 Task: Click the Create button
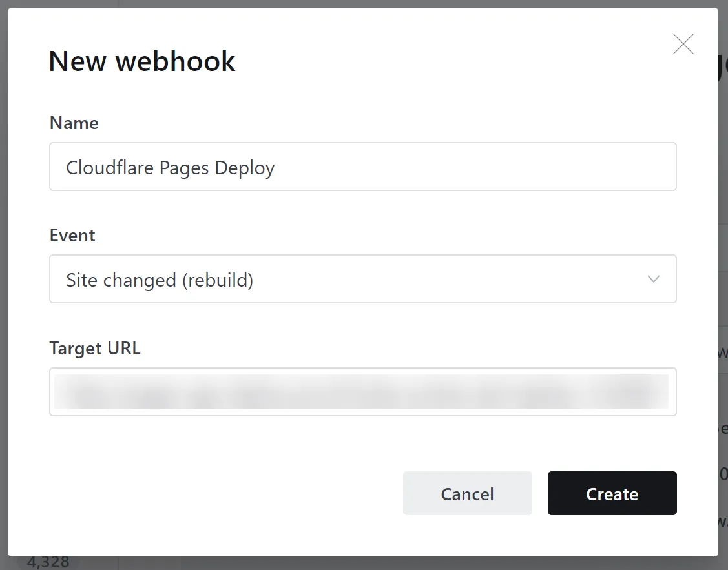[612, 493]
